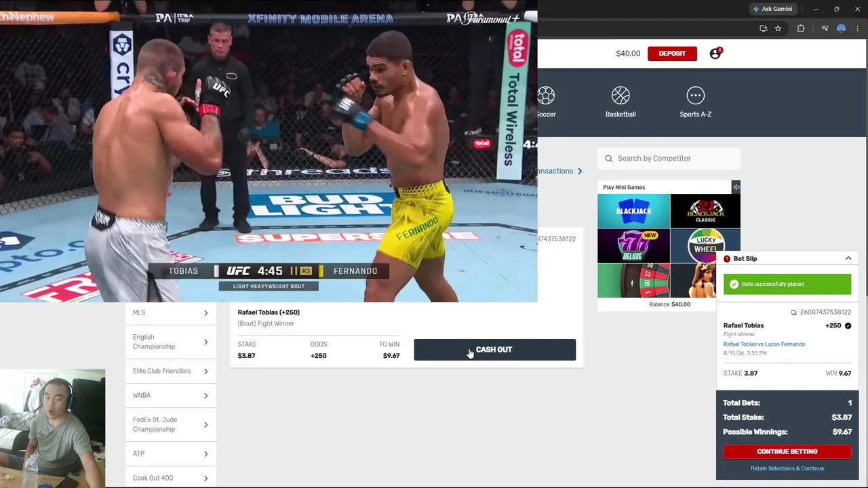Viewport: 868px width, 488px height.
Task: Open the Basketball sports category
Action: point(620,102)
